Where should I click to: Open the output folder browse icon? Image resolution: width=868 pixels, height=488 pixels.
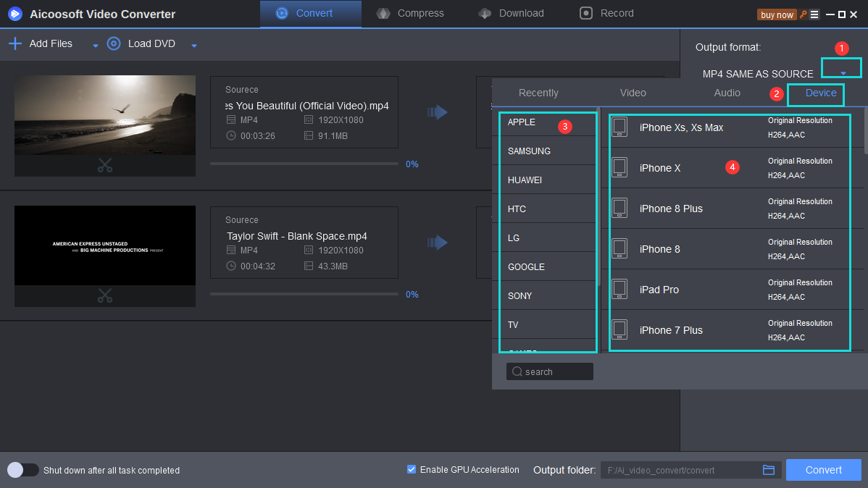pos(768,470)
